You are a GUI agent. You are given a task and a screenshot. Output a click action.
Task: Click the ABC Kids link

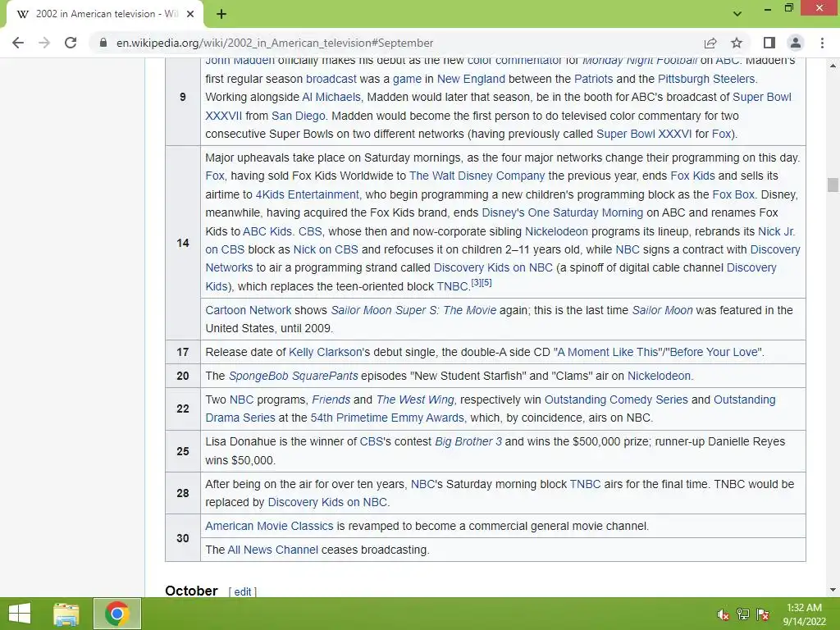267,231
